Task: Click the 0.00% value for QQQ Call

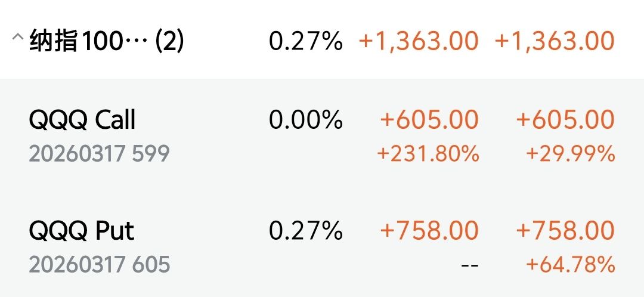Action: coord(305,120)
